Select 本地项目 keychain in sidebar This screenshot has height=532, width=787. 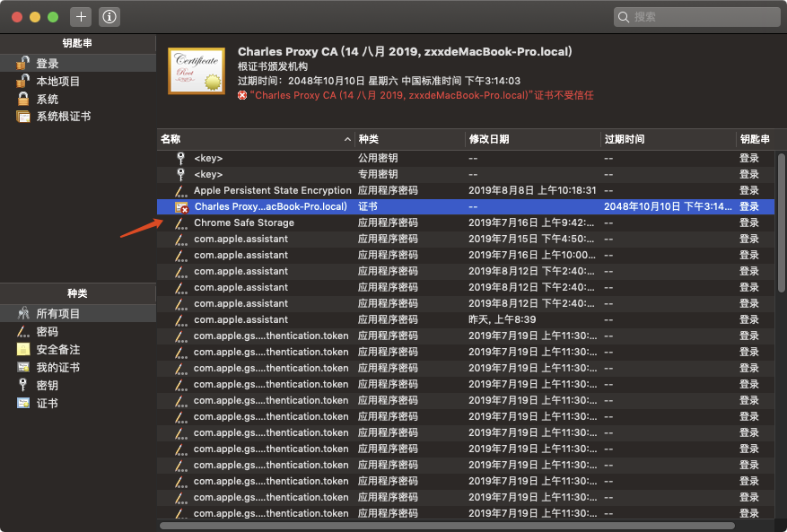click(78, 81)
